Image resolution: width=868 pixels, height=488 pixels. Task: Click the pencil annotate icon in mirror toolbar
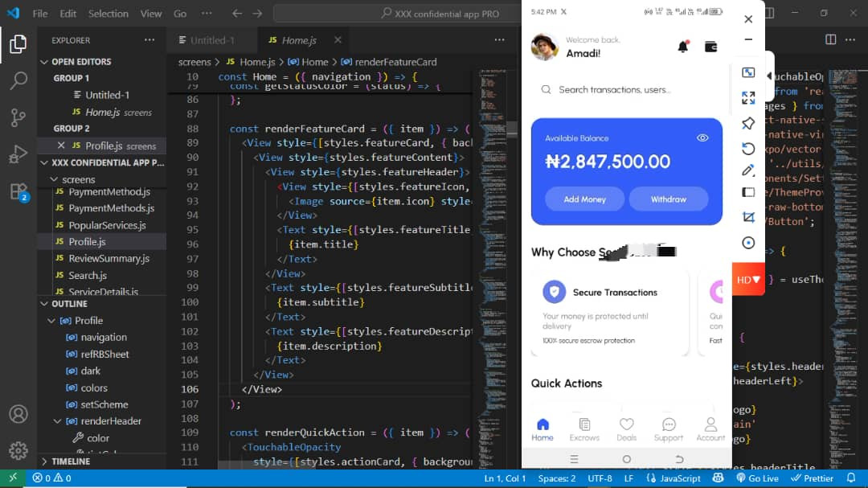[748, 170]
